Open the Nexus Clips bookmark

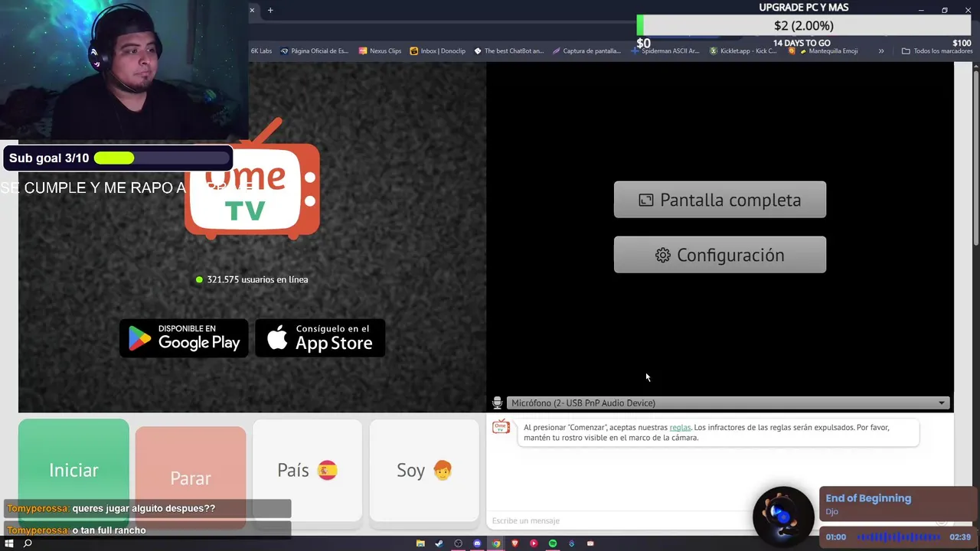coord(381,51)
